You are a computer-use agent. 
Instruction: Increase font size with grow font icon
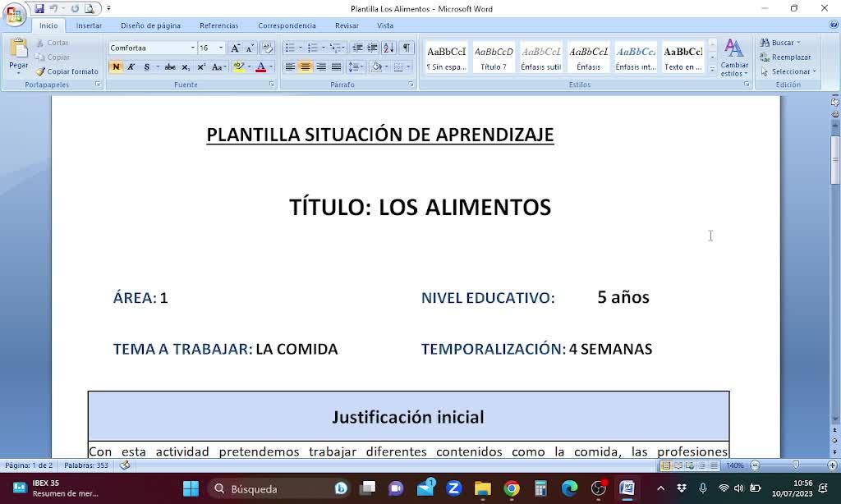(235, 48)
